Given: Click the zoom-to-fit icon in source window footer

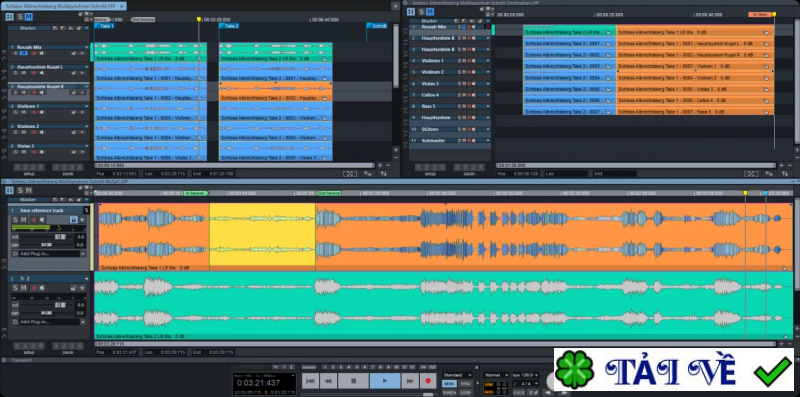Looking at the screenshot, I should pos(349,173).
